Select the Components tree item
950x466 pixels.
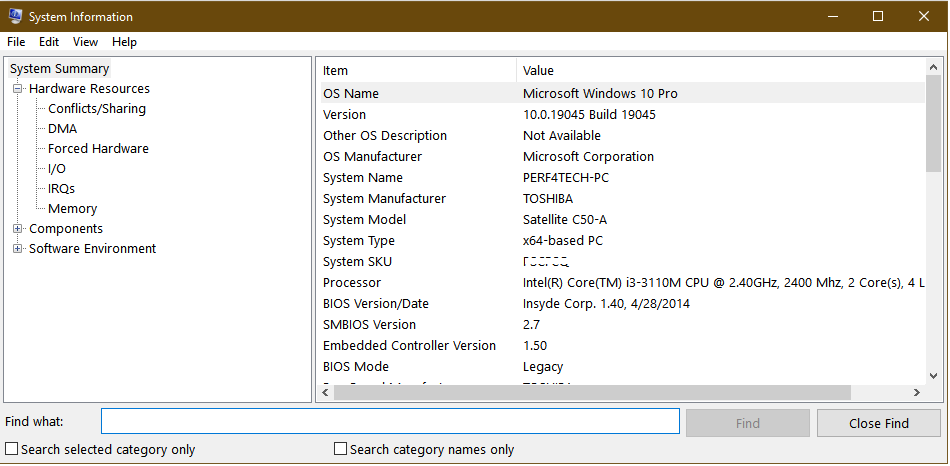click(66, 228)
